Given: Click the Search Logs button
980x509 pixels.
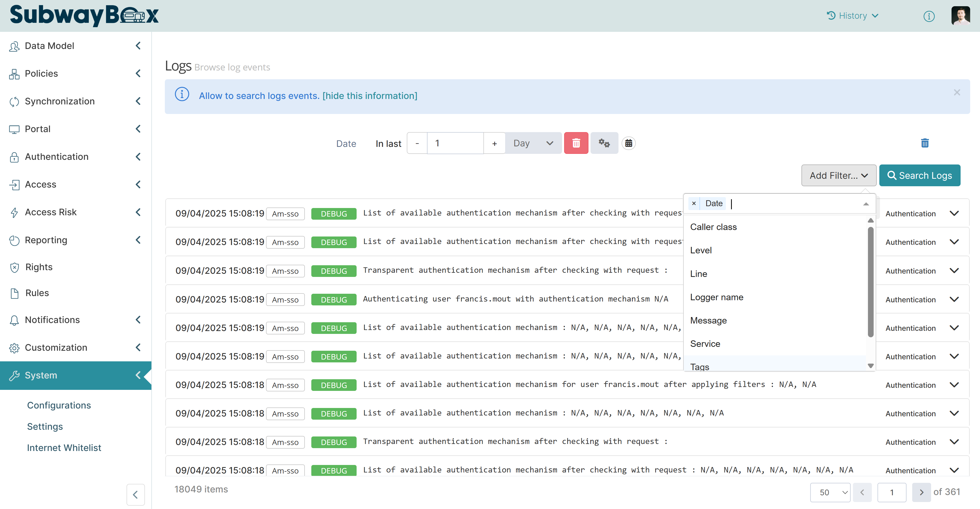Looking at the screenshot, I should [x=919, y=176].
